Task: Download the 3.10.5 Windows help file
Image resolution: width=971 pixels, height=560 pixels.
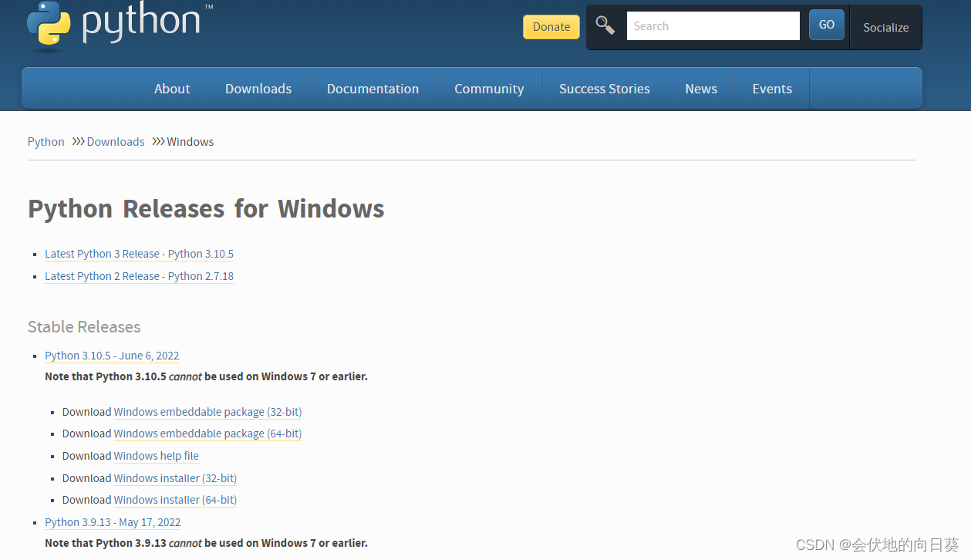Action: click(157, 456)
